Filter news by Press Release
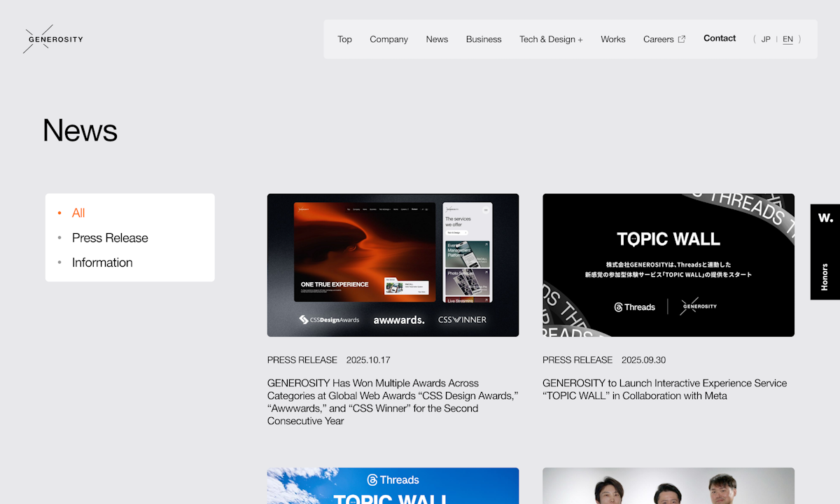Viewport: 840px width, 504px height. (x=110, y=238)
